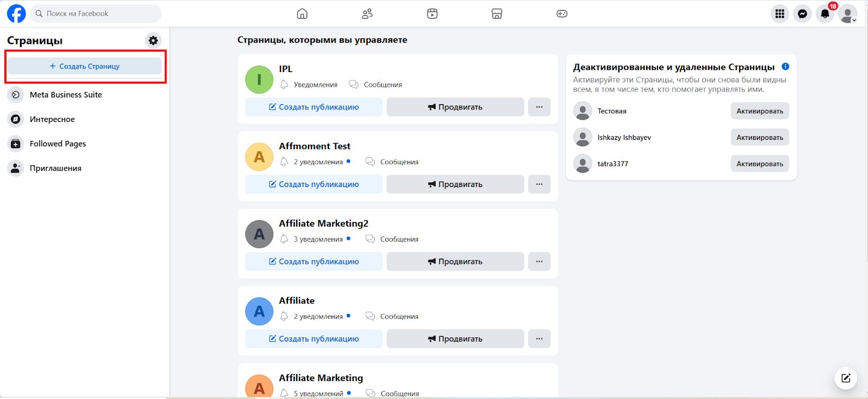868x399 pixels.
Task: Open the Gaming icon in top bar
Action: 562,14
